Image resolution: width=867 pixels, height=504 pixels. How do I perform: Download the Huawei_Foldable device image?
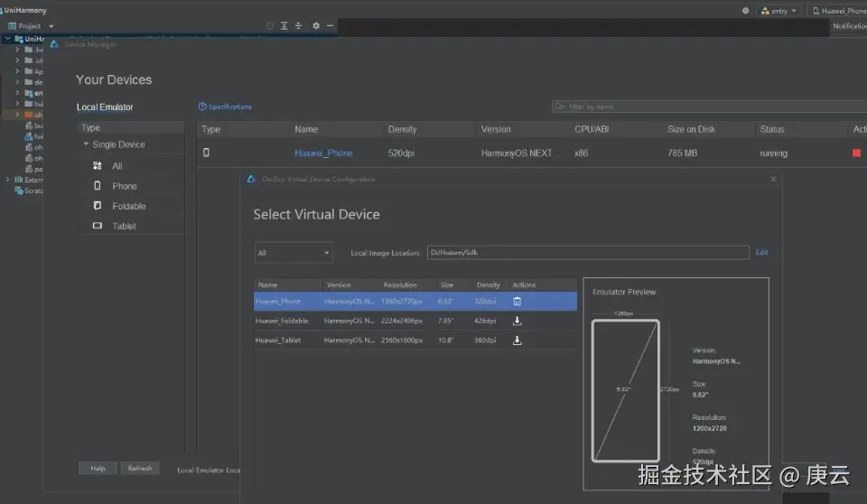[x=517, y=321]
